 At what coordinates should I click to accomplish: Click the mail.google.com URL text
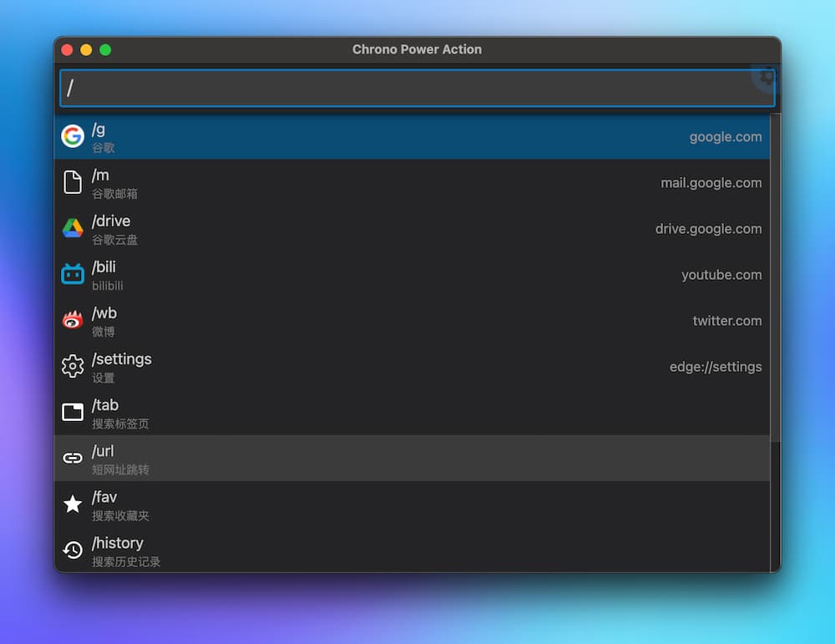tap(711, 183)
